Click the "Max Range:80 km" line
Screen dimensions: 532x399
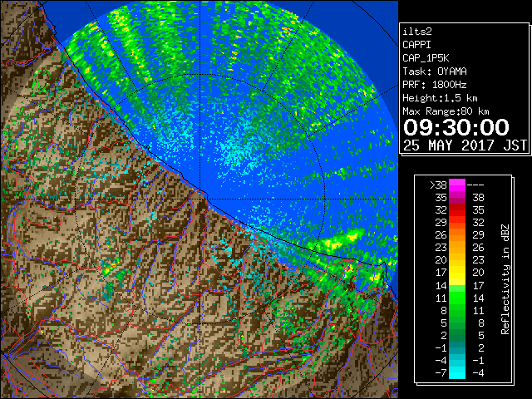tap(446, 111)
